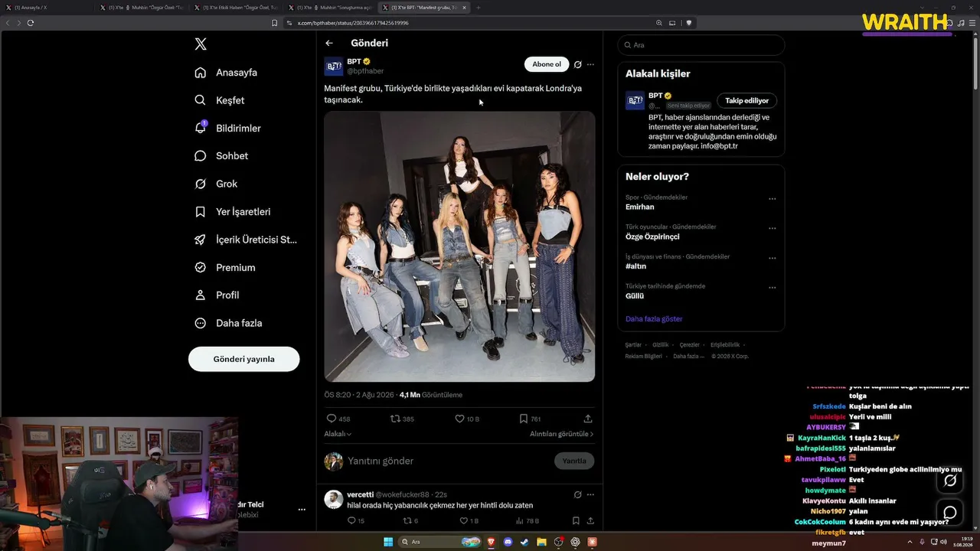Open the Grok floating button at bottom right

coord(950,481)
